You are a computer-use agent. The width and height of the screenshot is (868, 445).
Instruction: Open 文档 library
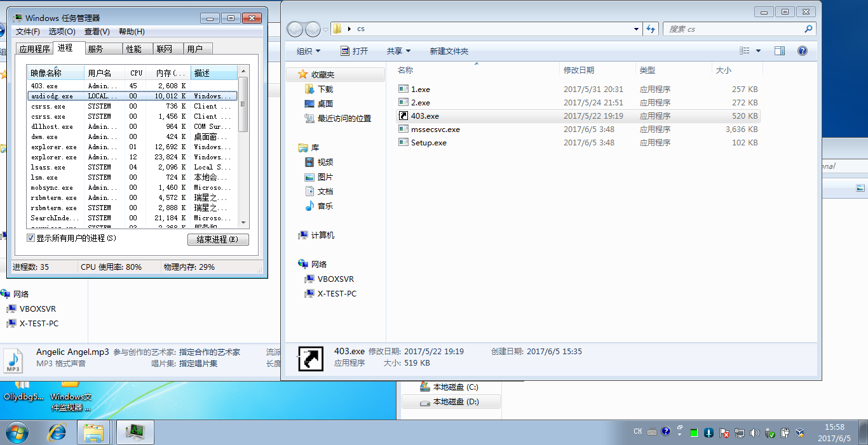point(325,192)
